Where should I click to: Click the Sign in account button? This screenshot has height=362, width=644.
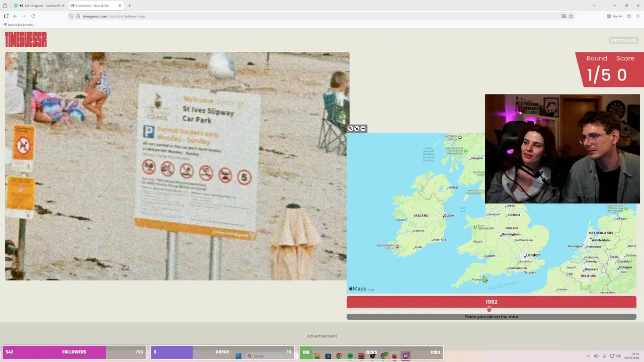coord(614,16)
